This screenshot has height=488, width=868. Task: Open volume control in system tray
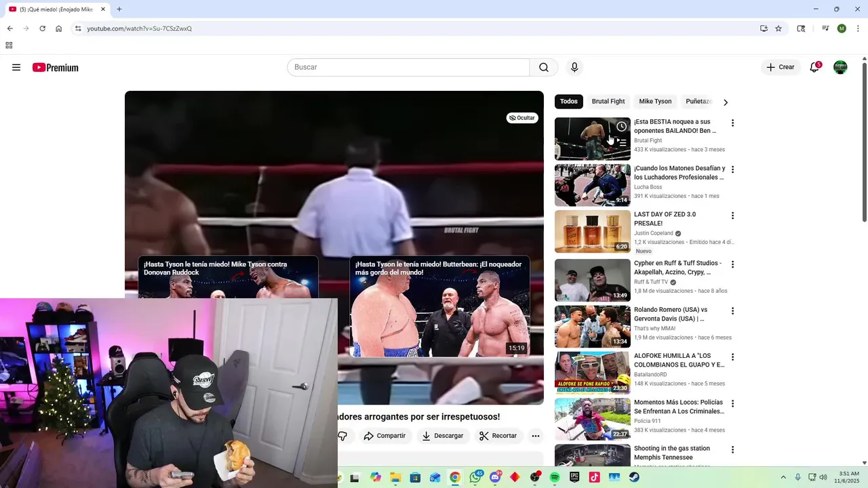click(823, 477)
